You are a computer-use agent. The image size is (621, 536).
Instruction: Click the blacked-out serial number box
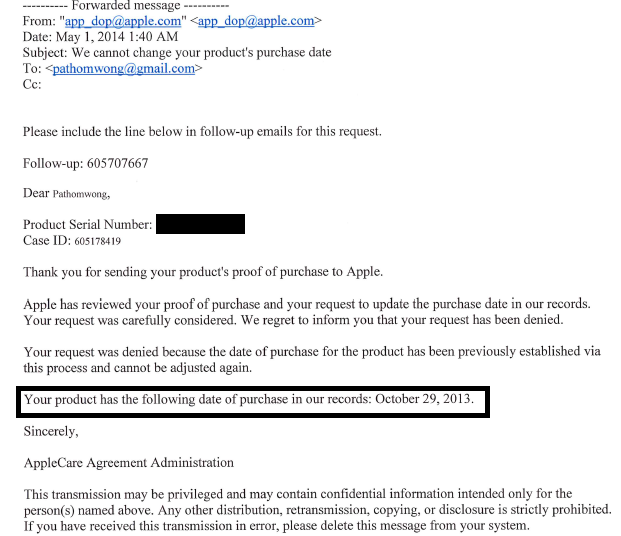point(200,224)
